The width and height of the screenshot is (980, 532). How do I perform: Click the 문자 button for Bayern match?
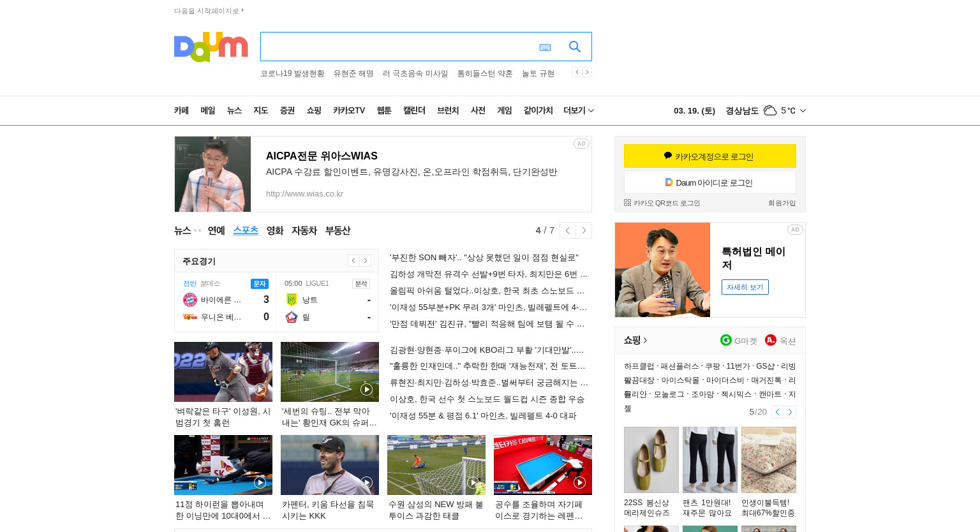pyautogui.click(x=260, y=284)
